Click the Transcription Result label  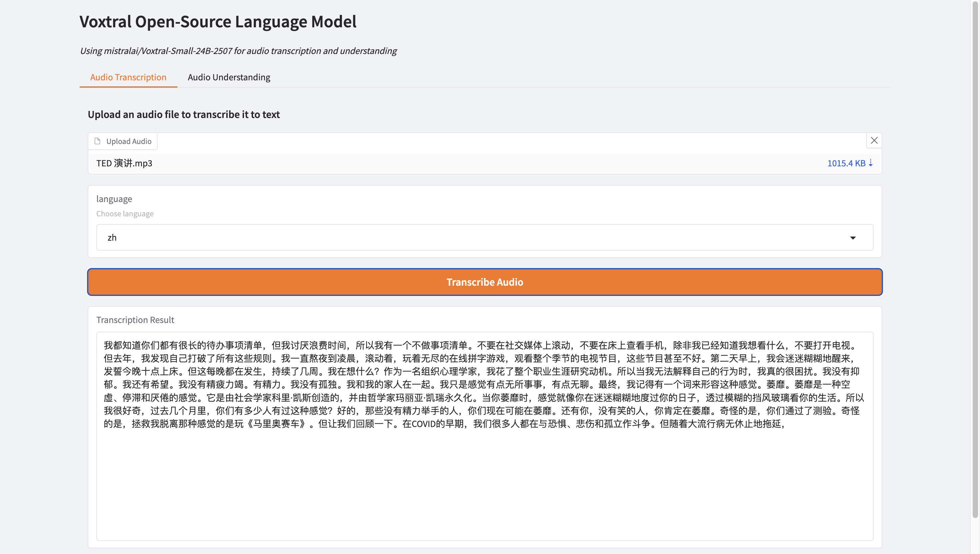135,320
